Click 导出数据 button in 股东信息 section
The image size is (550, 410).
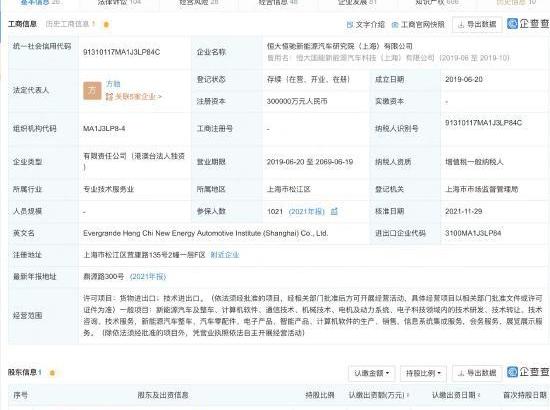coord(477,373)
